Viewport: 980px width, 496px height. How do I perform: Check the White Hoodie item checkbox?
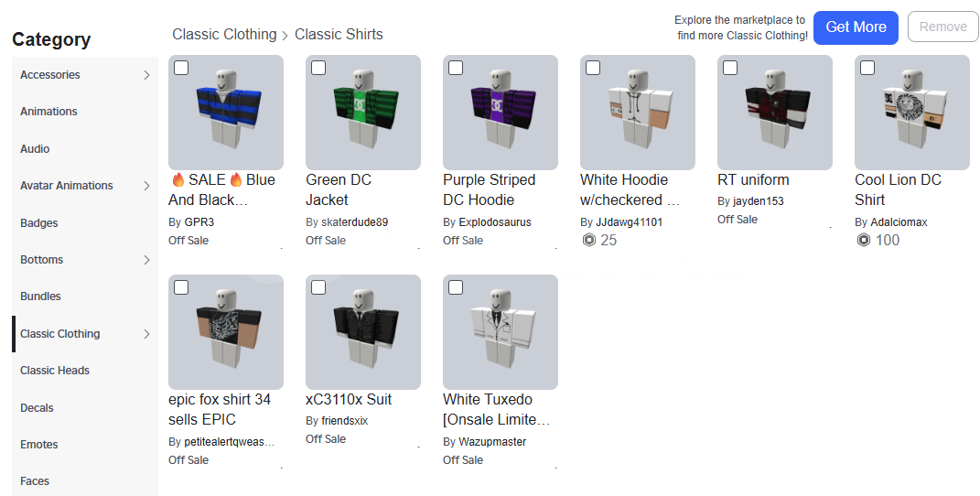(593, 68)
